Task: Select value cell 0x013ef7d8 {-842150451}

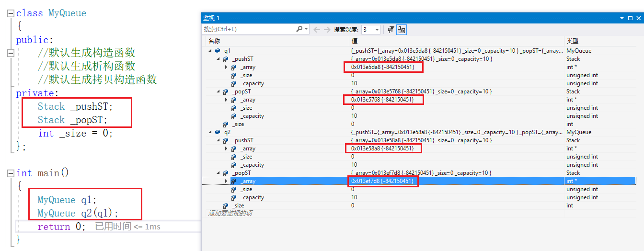Action: coord(382,181)
